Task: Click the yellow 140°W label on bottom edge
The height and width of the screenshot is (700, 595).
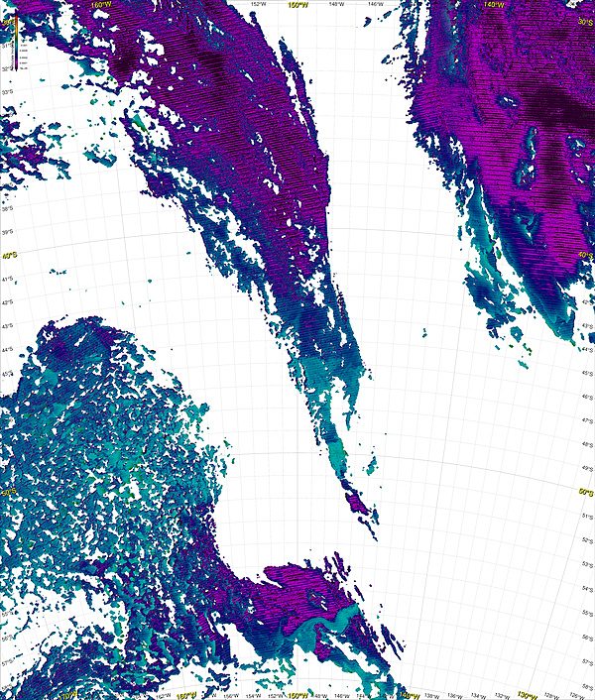Action: click(410, 695)
